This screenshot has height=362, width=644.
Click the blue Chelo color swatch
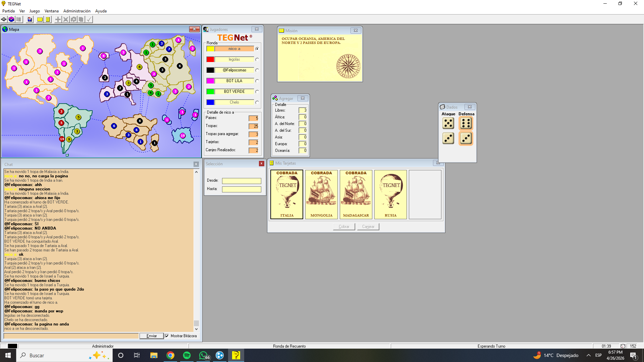[210, 102]
